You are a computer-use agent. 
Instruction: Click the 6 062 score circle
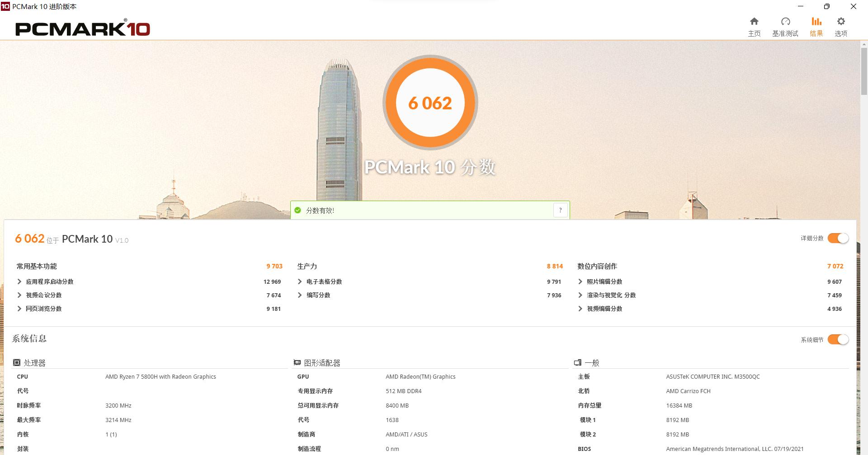tap(430, 103)
